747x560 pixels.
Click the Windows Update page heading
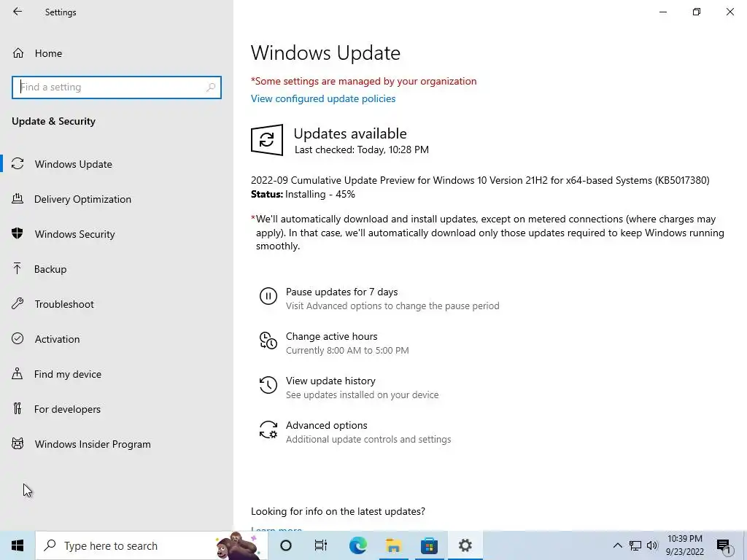325,52
